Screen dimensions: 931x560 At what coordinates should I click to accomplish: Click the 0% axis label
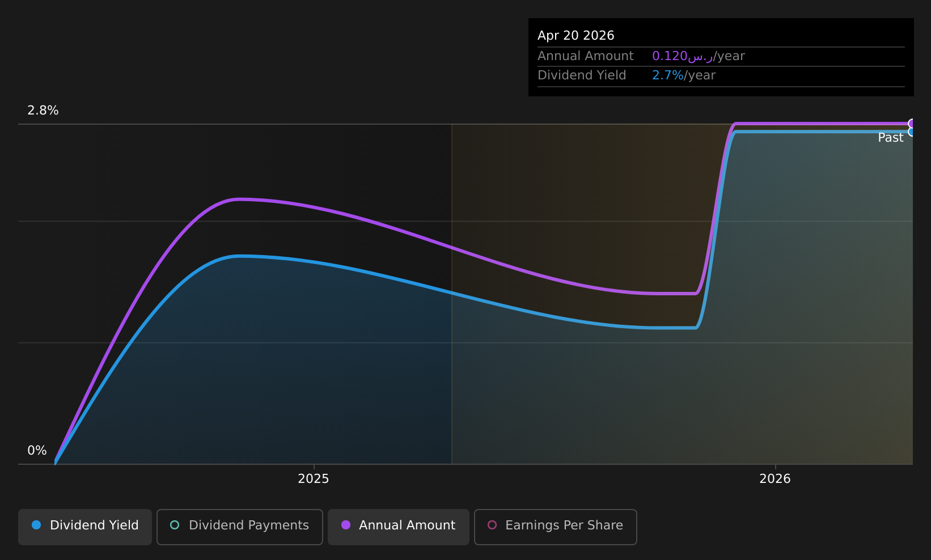[37, 451]
